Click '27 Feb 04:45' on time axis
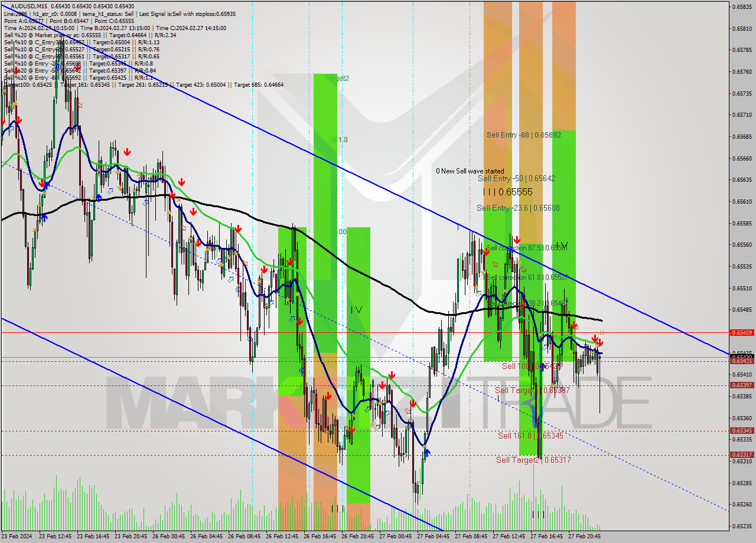 pyautogui.click(x=433, y=537)
